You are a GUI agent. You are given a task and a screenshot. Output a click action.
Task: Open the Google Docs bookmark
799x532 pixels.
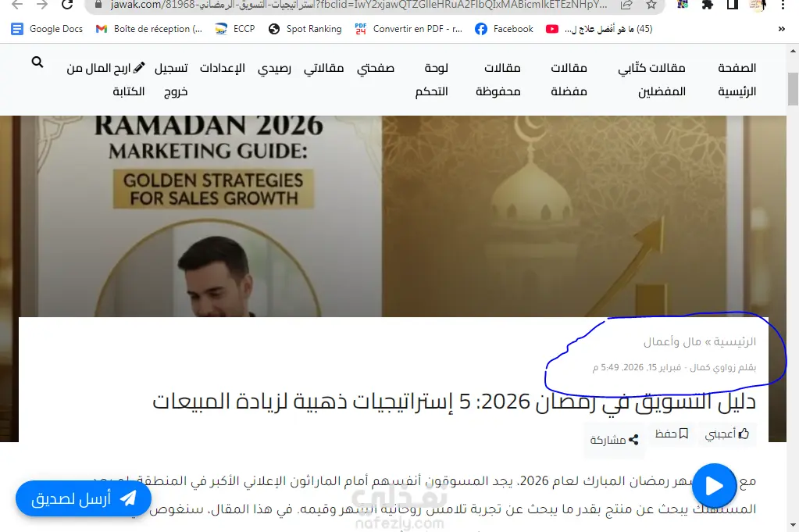47,29
